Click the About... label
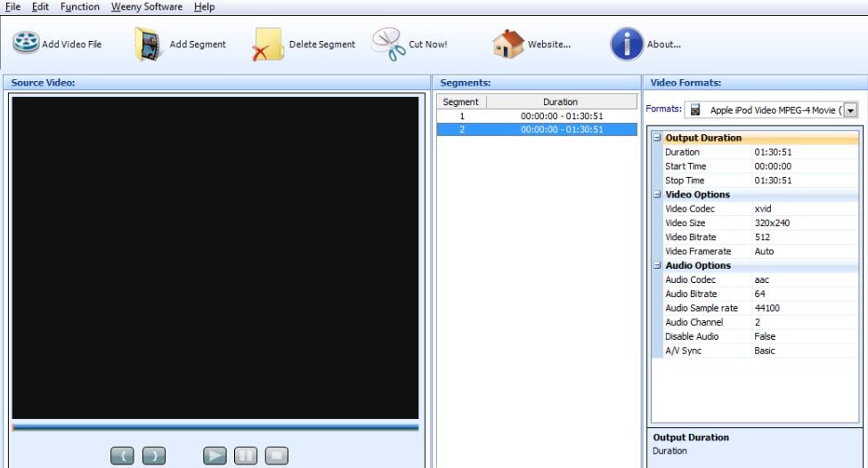 click(x=664, y=44)
